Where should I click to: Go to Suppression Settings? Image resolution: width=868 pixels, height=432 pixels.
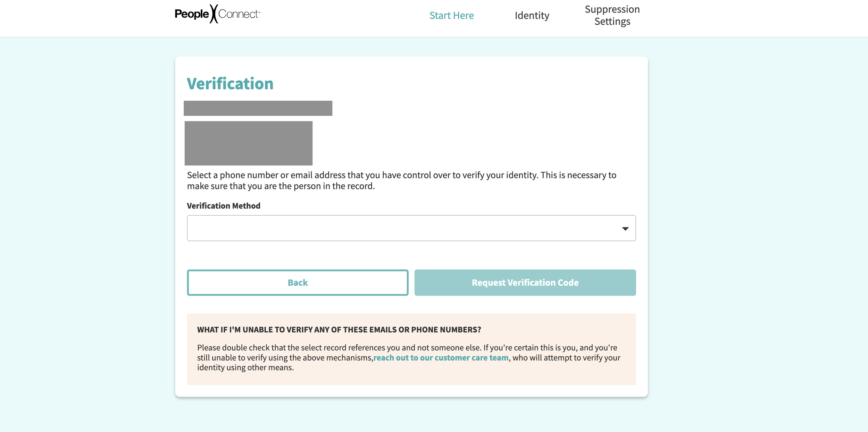[612, 15]
